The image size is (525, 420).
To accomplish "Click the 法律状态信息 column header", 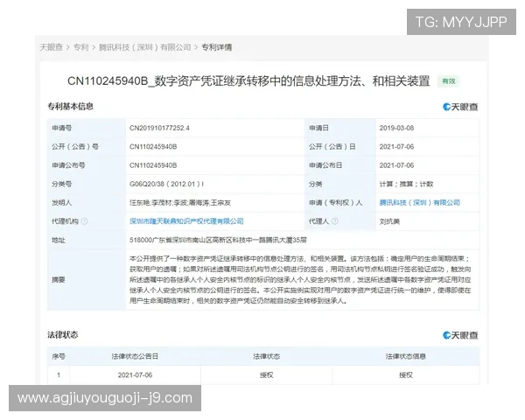I will [x=405, y=356].
